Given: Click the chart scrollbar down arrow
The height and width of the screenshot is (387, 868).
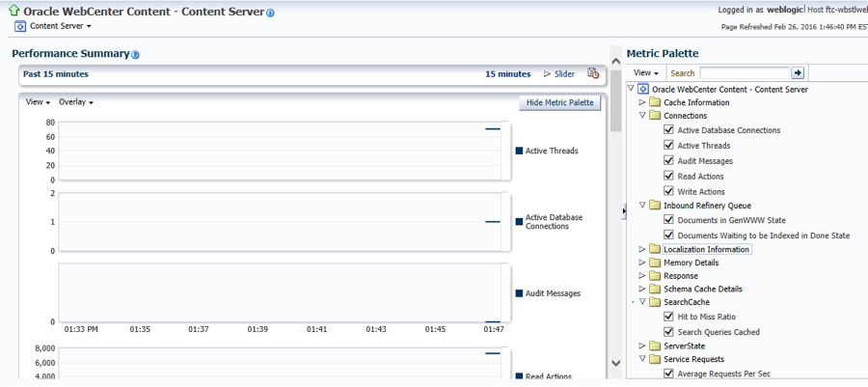Looking at the screenshot, I should click(x=615, y=363).
